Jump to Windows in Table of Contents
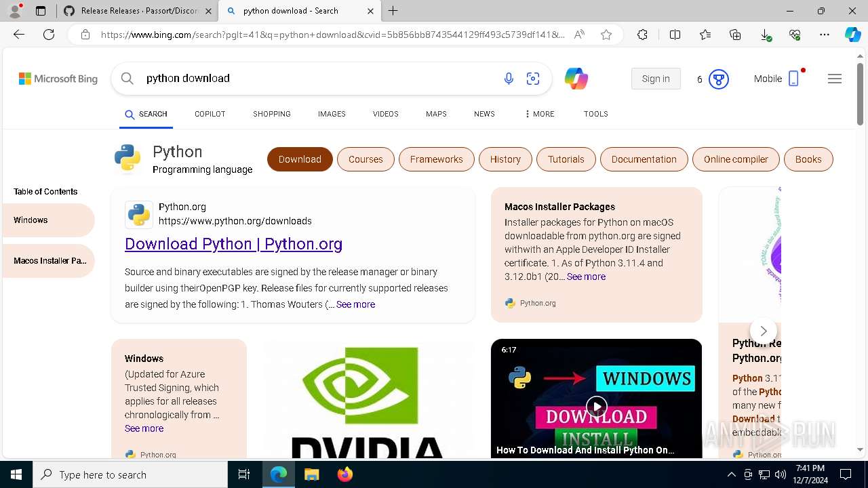 [x=47, y=220]
